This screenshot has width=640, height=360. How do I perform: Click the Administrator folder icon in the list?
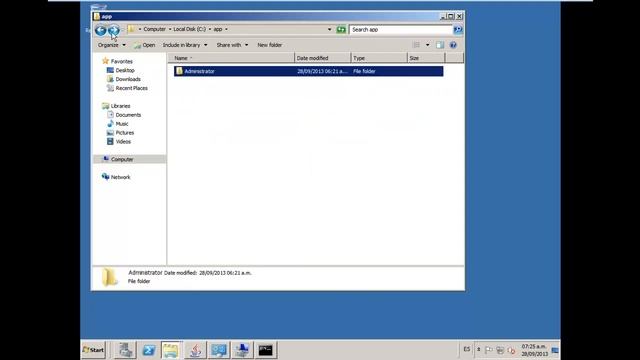click(179, 71)
